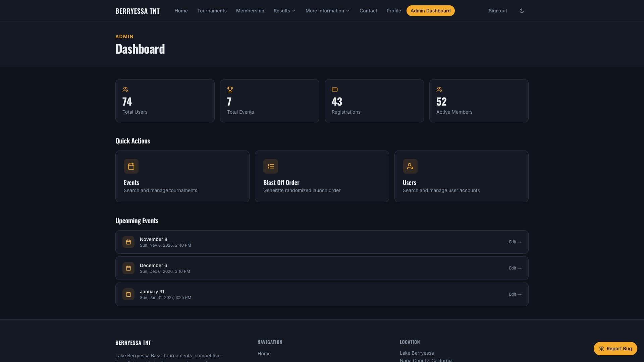Click the 74 Total Users value
This screenshot has width=644, height=362.
pyautogui.click(x=127, y=102)
